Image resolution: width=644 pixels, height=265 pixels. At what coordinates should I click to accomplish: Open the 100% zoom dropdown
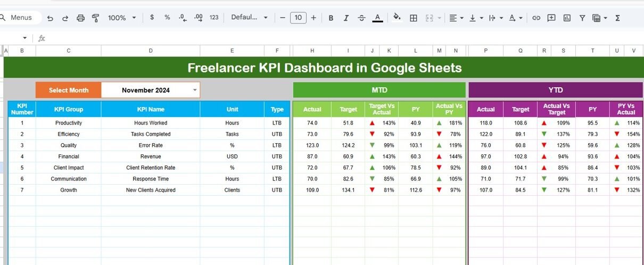pos(122,18)
